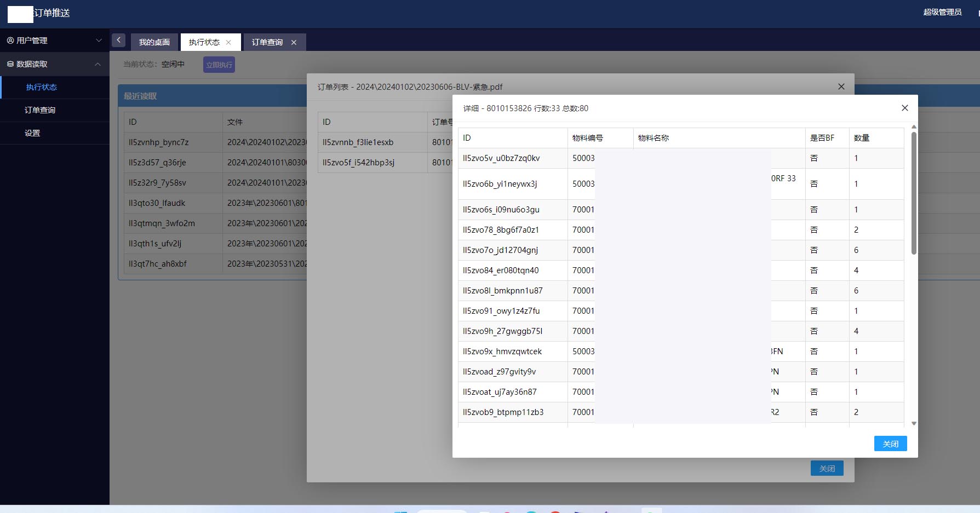Click the detail table's vertical scrollbar thumb
Viewport: 980px width, 513px height.
coord(914,193)
